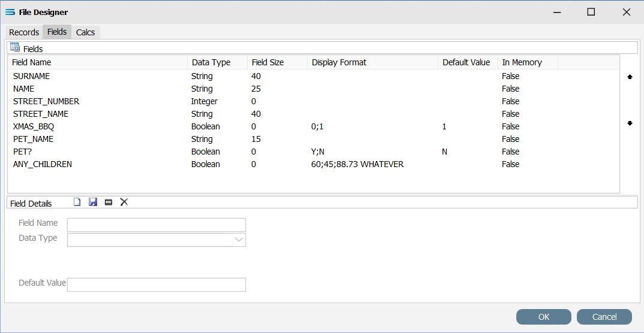Select the XMAS_BBQ field row
This screenshot has height=333, width=644.
click(314, 126)
